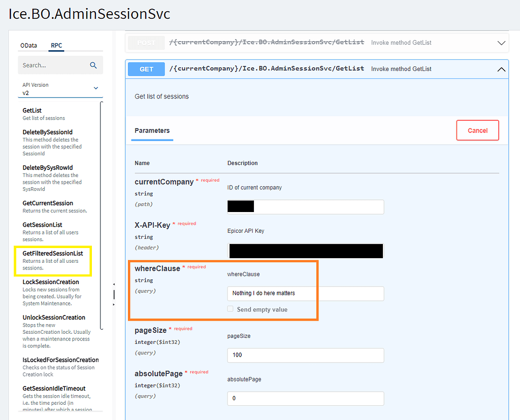
Task: Click the search magnifier icon
Action: tap(93, 65)
